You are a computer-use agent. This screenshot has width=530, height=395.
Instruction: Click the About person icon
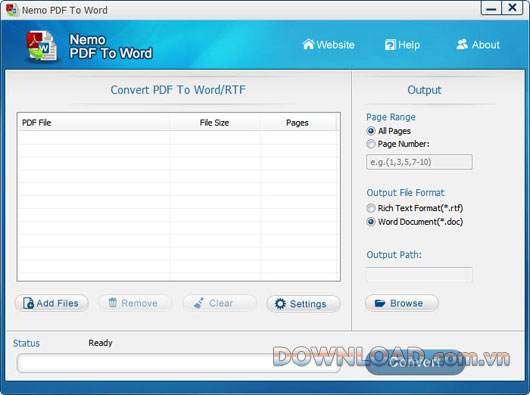click(462, 44)
